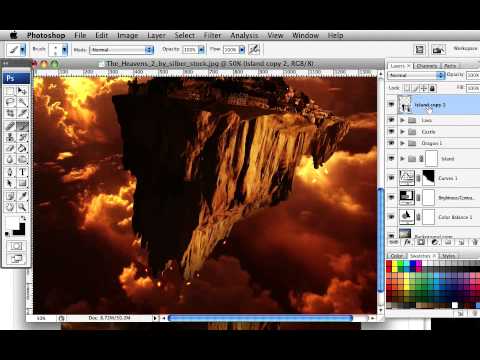
Task: Activate the Eyedropper tool
Action: 22,196
